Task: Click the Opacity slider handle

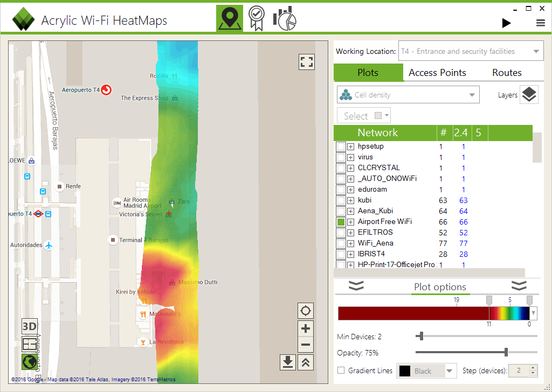Action: coord(506,352)
